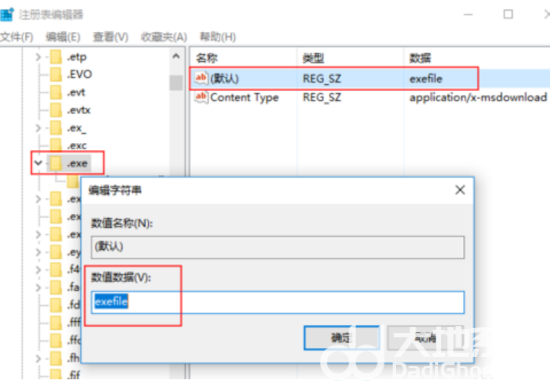Select the .exc tree label

[x=77, y=145]
